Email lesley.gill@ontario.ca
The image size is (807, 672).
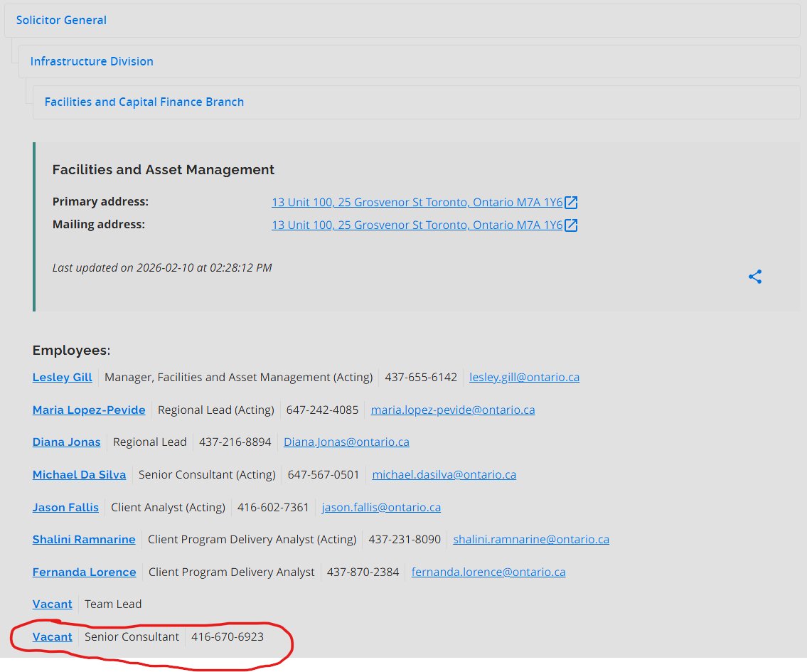point(525,377)
